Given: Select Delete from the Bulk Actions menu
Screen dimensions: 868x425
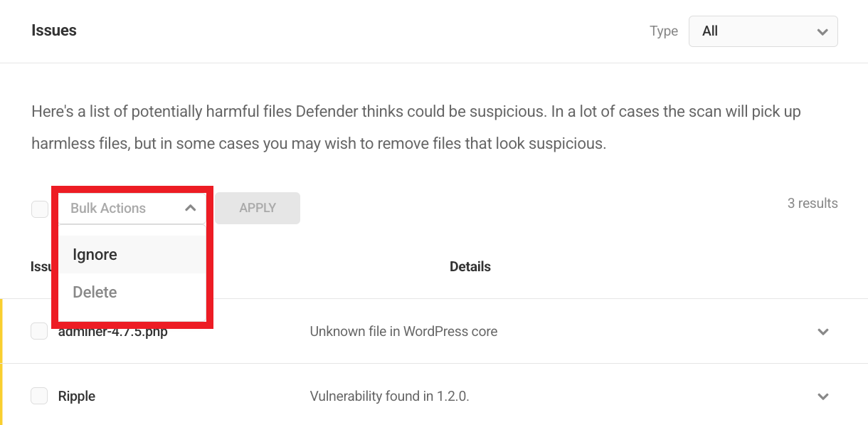Looking at the screenshot, I should coord(95,292).
